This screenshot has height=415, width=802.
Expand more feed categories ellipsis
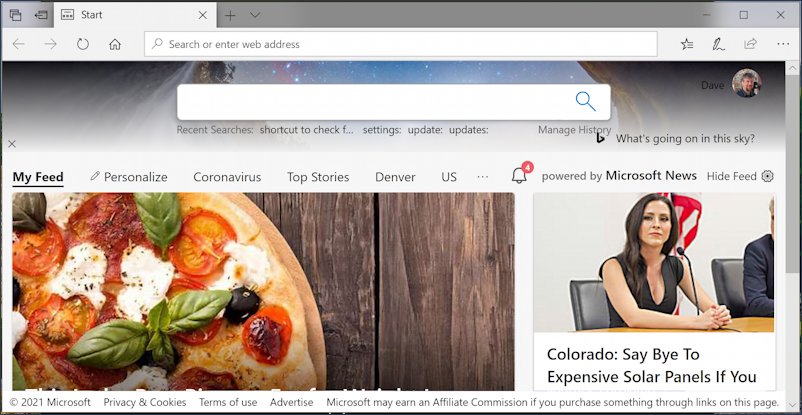click(x=482, y=177)
